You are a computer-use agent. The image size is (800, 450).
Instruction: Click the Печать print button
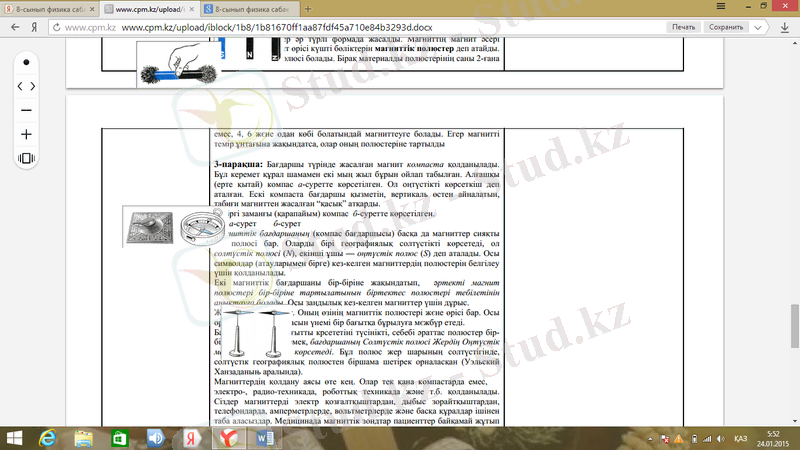pos(684,28)
